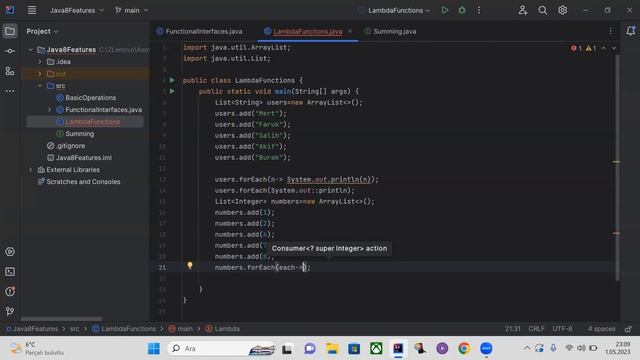This screenshot has height=360, width=640.
Task: Open the Commit tool window
Action: (10, 51)
